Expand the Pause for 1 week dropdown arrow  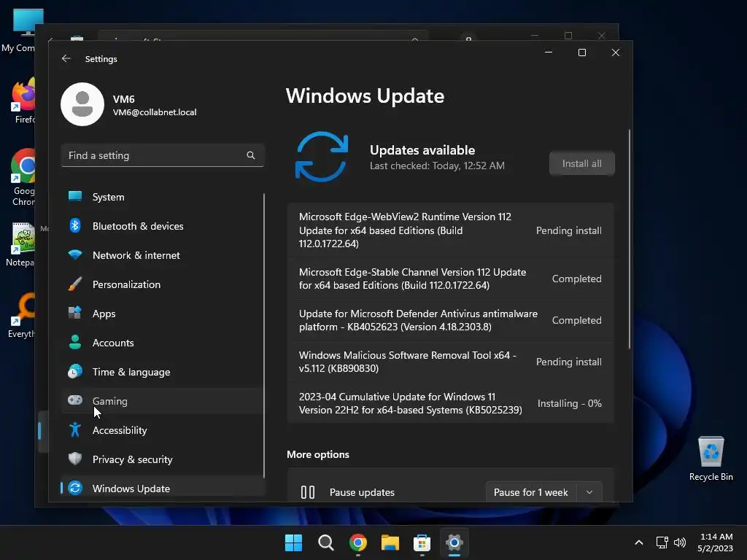click(x=589, y=492)
